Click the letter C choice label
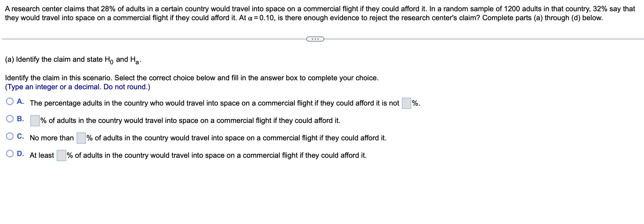This screenshot has height=224, width=644. 20,136
